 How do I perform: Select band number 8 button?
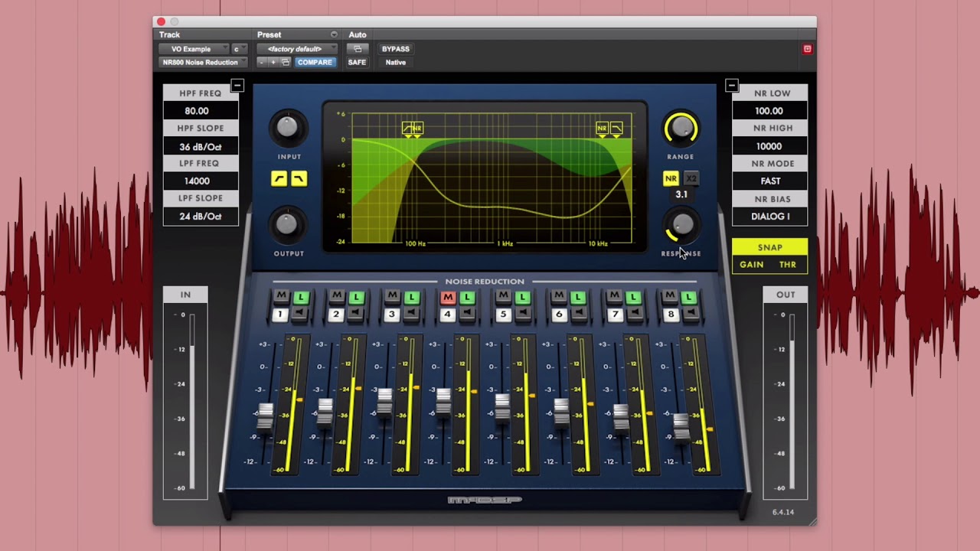(670, 314)
